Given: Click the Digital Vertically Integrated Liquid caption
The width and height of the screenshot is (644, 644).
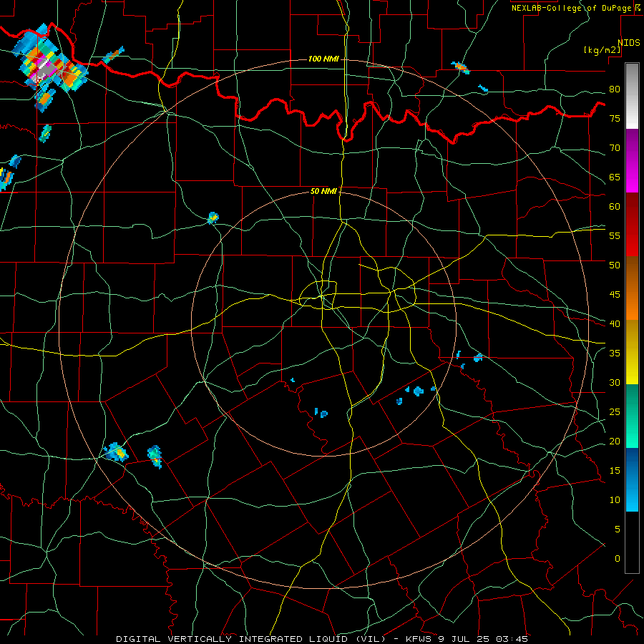Looking at the screenshot, I should [x=321, y=639].
